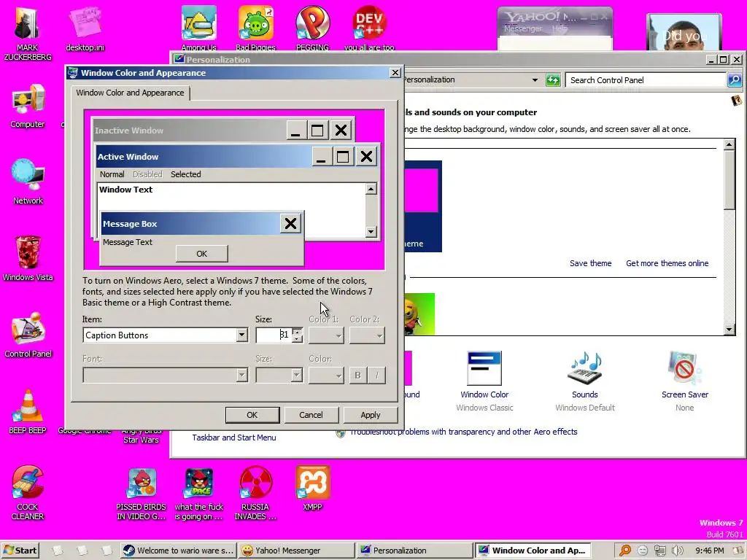Viewport: 747px width, 560px height.
Task: Open the RUSSIA INVADES radiation icon
Action: tap(255, 494)
